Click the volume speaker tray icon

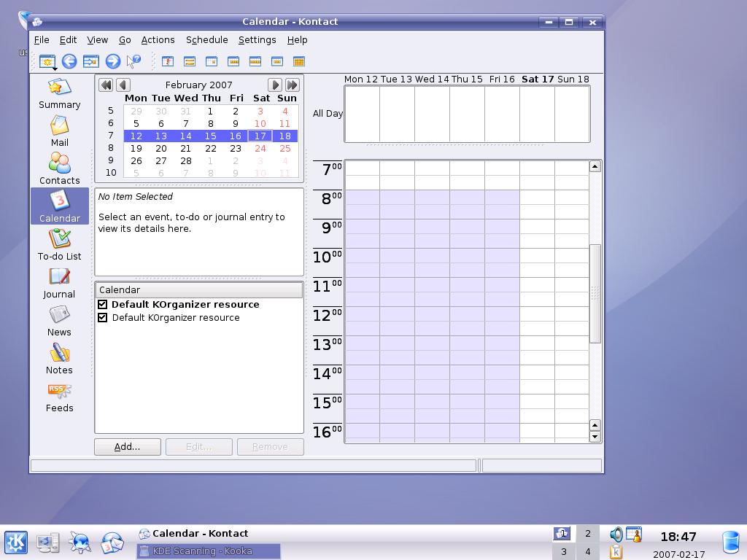coord(616,534)
